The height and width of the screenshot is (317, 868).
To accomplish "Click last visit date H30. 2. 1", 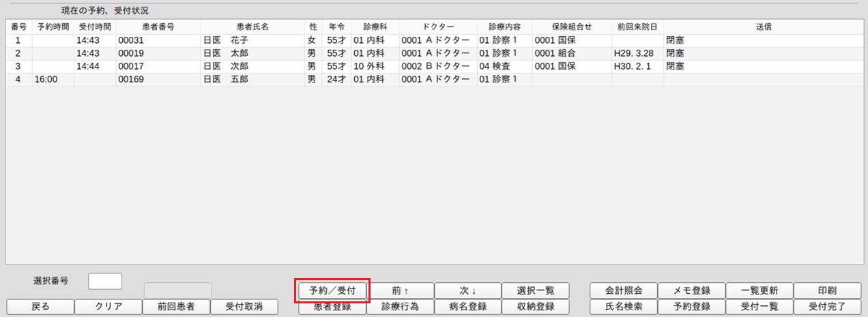I will click(x=634, y=66).
